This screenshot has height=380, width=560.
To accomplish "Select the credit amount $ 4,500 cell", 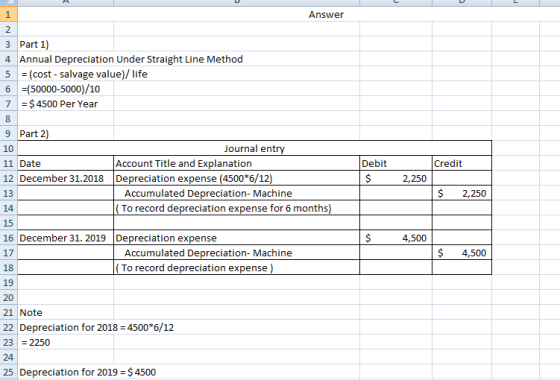I will coord(462,253).
